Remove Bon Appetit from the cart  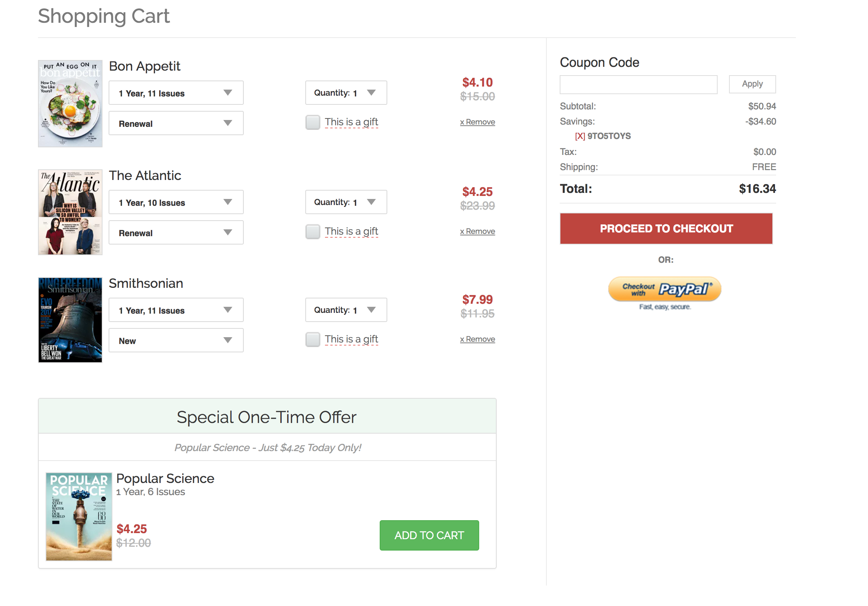click(x=477, y=122)
